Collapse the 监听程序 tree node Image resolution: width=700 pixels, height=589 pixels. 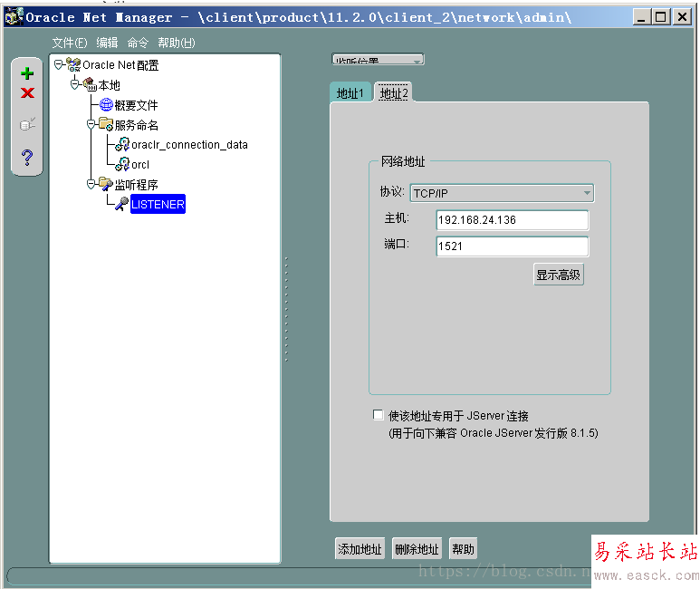point(91,184)
